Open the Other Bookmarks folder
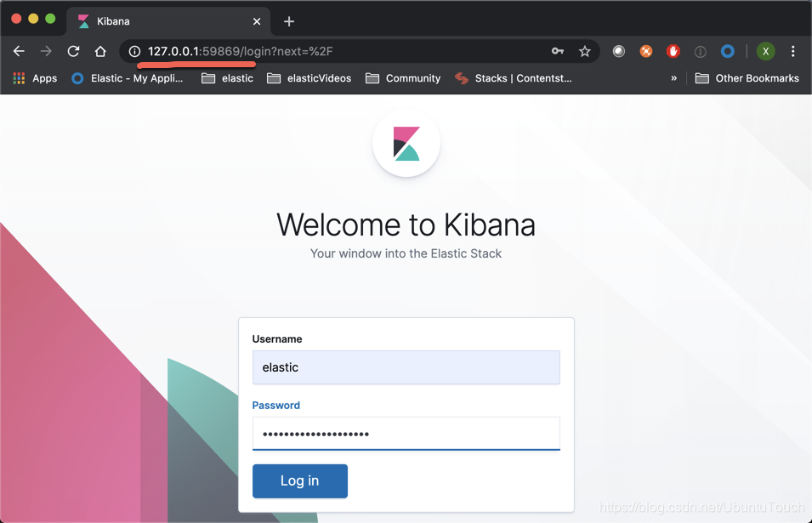The image size is (812, 523). [747, 78]
